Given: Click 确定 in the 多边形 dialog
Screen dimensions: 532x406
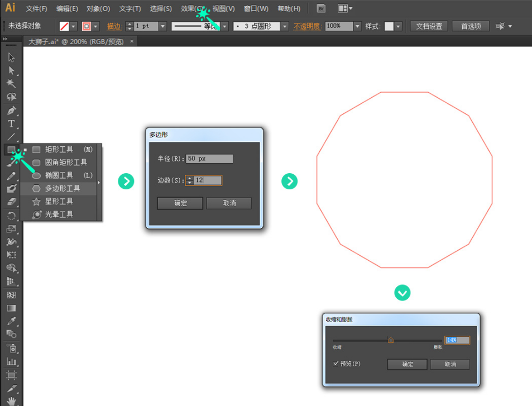Looking at the screenshot, I should [180, 203].
